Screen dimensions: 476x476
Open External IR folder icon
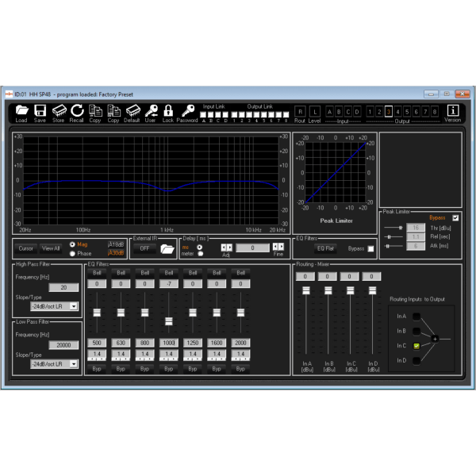pyautogui.click(x=167, y=248)
